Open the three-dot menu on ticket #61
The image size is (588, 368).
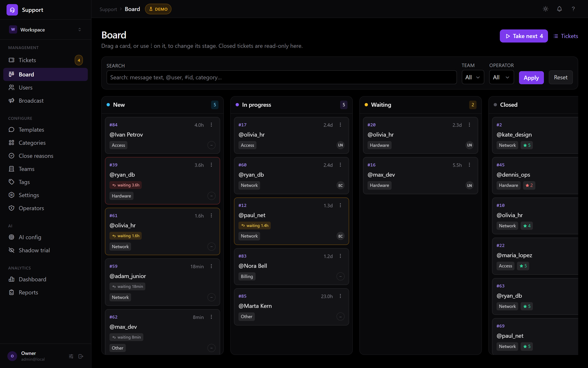click(x=211, y=216)
